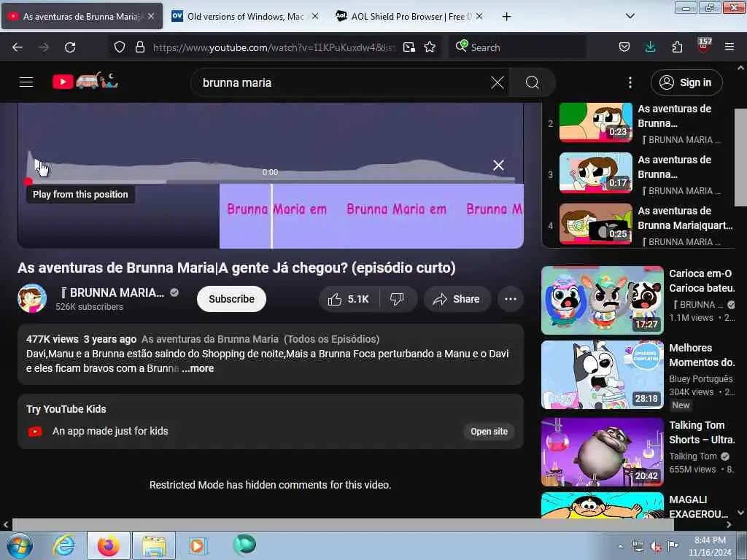747x560 pixels.
Task: Go to YouTube home via logo
Action: click(x=85, y=82)
